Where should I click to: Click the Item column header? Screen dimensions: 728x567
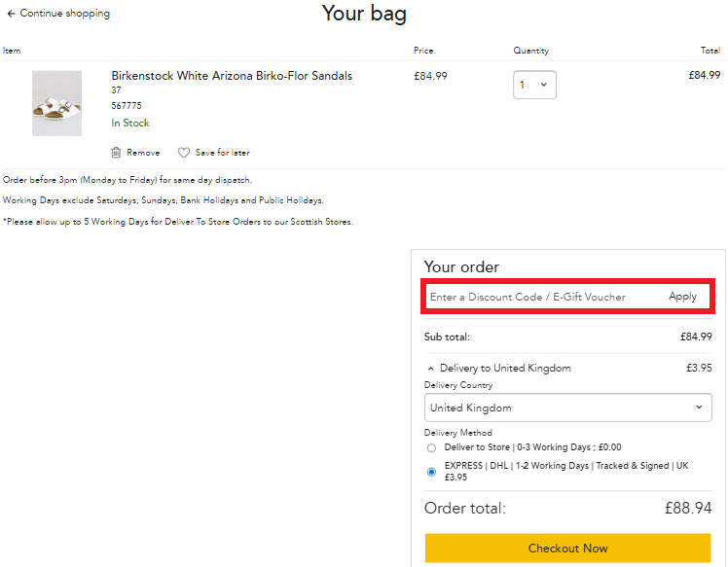point(12,51)
